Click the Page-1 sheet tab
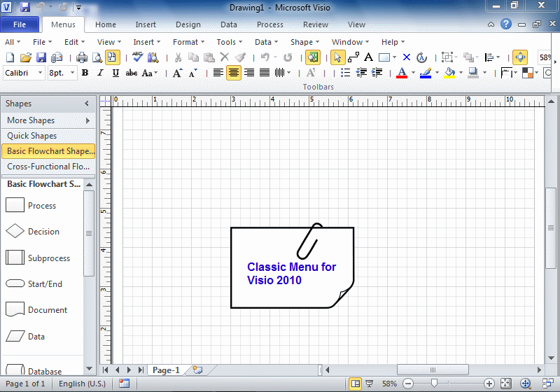Screen dimensions: 560x392 [x=166, y=370]
